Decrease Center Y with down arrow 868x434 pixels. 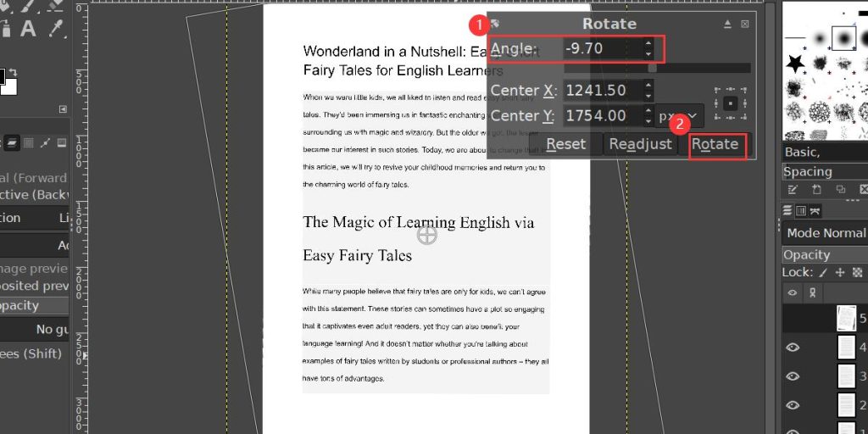[x=648, y=121]
